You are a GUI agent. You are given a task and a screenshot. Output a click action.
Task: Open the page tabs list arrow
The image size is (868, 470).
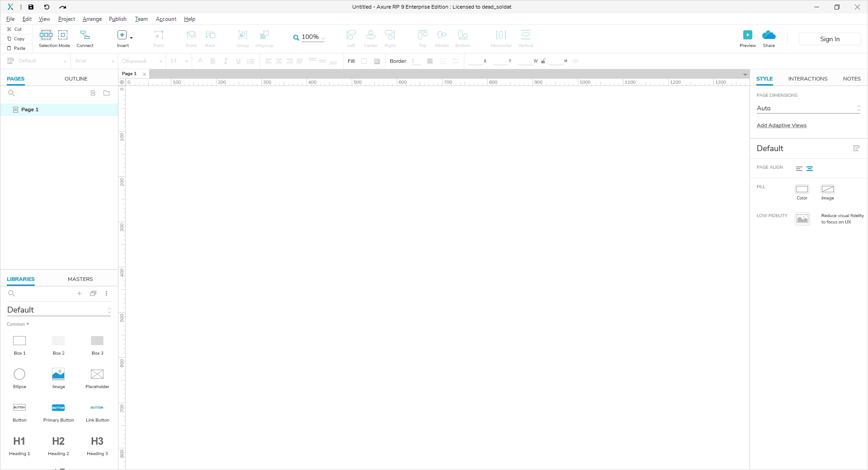745,75
